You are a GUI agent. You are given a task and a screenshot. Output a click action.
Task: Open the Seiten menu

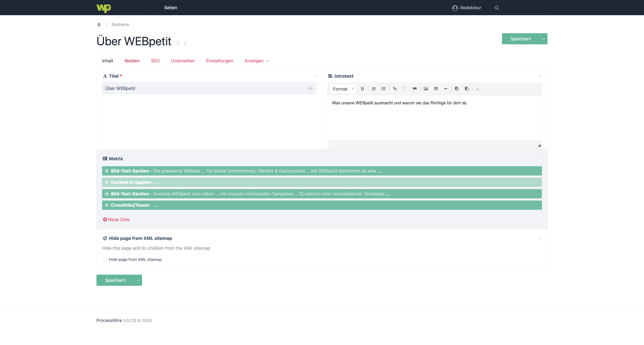171,8
